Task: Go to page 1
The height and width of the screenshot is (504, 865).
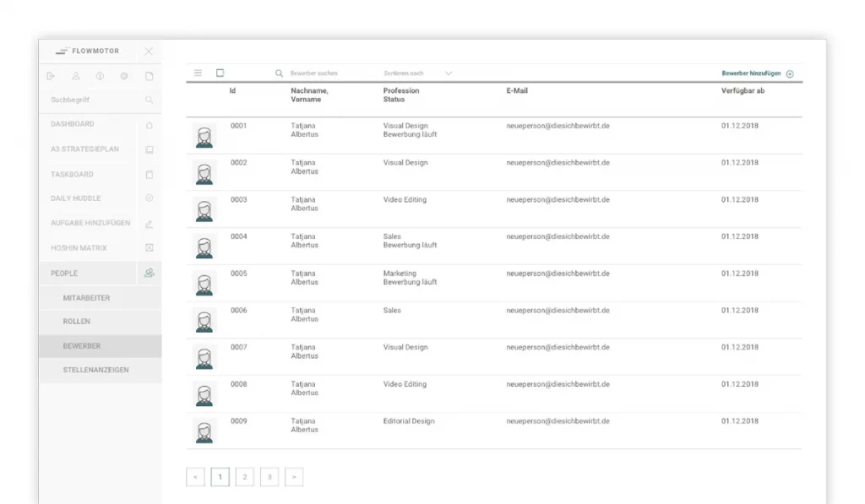Action: (x=220, y=477)
